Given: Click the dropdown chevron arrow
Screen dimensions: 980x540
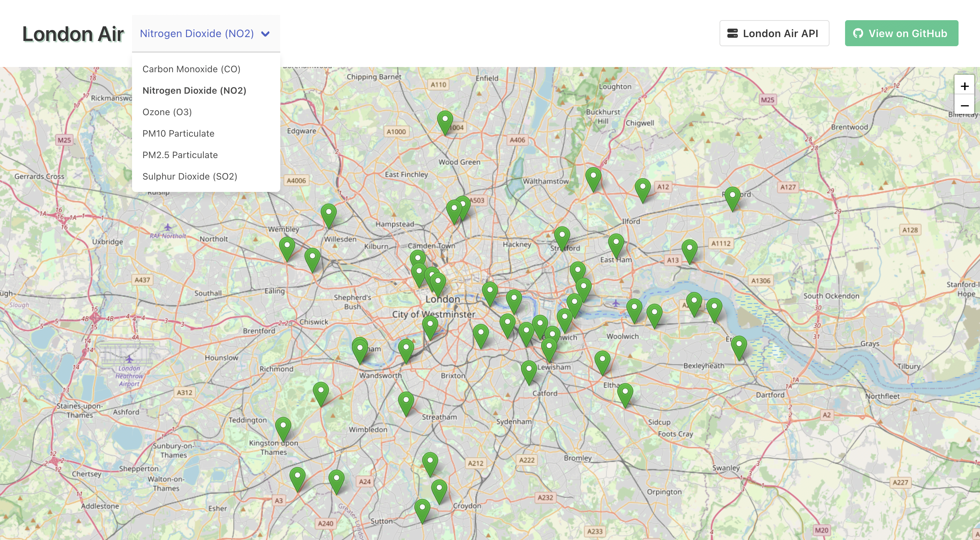Looking at the screenshot, I should tap(266, 34).
